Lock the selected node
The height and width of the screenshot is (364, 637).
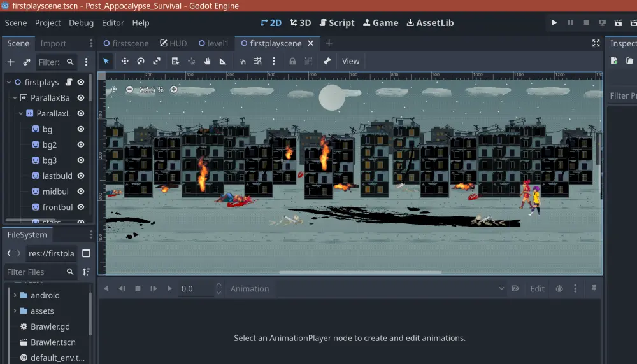(x=292, y=61)
